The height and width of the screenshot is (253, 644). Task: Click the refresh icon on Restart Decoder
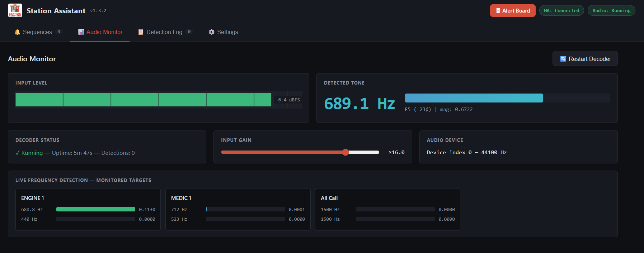[563, 59]
